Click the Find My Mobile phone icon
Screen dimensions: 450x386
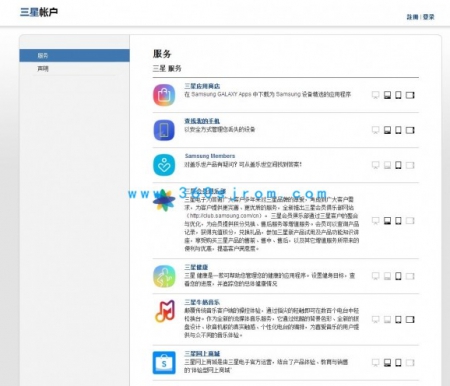pyautogui.click(x=164, y=130)
